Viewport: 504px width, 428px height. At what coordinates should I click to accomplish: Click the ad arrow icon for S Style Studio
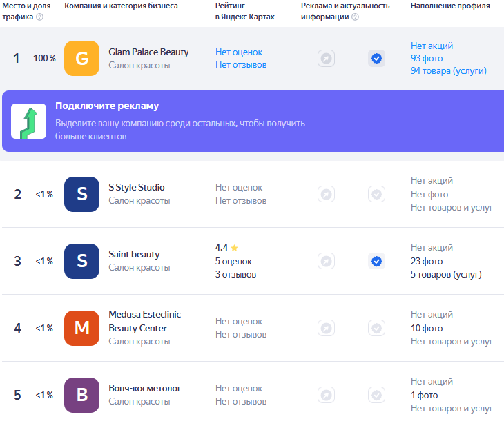pos(327,194)
